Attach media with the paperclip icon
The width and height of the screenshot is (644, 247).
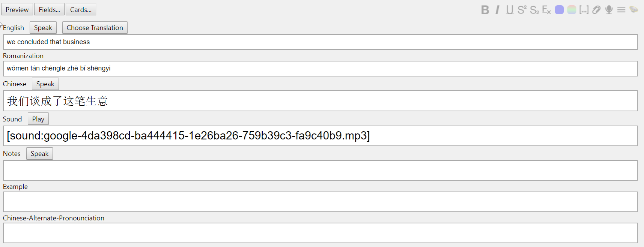596,10
